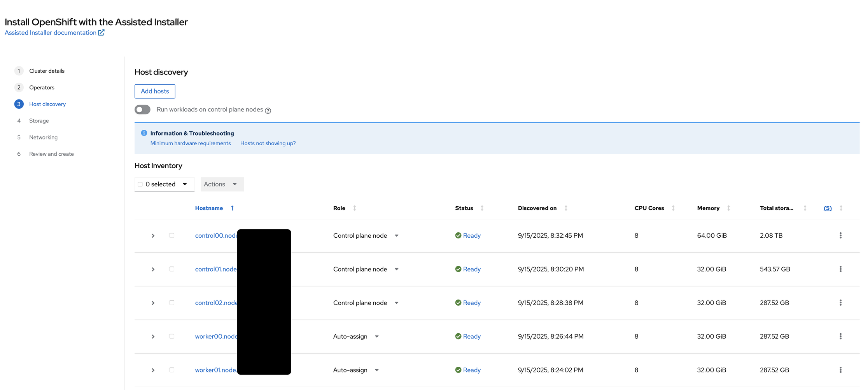Sort by Discovered on column arrows
The width and height of the screenshot is (868, 390).
[x=566, y=208]
